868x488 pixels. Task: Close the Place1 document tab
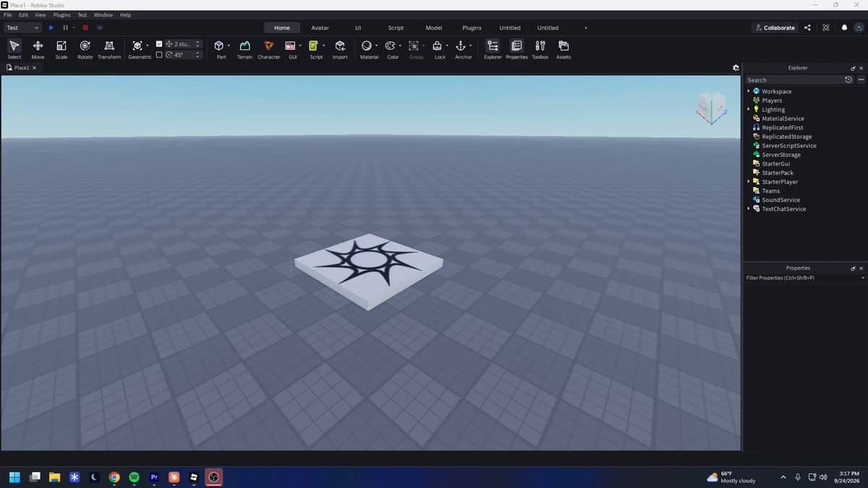tap(34, 67)
